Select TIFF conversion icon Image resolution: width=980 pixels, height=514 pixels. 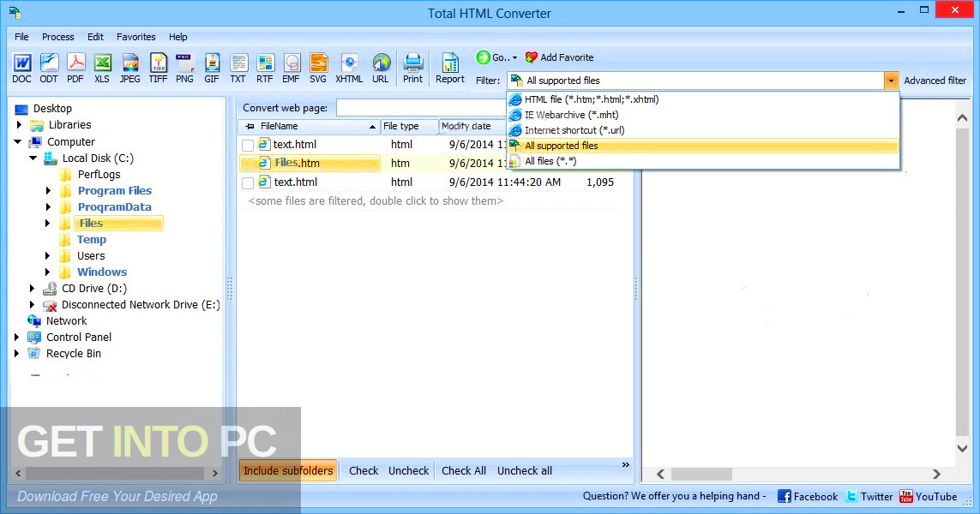[158, 68]
